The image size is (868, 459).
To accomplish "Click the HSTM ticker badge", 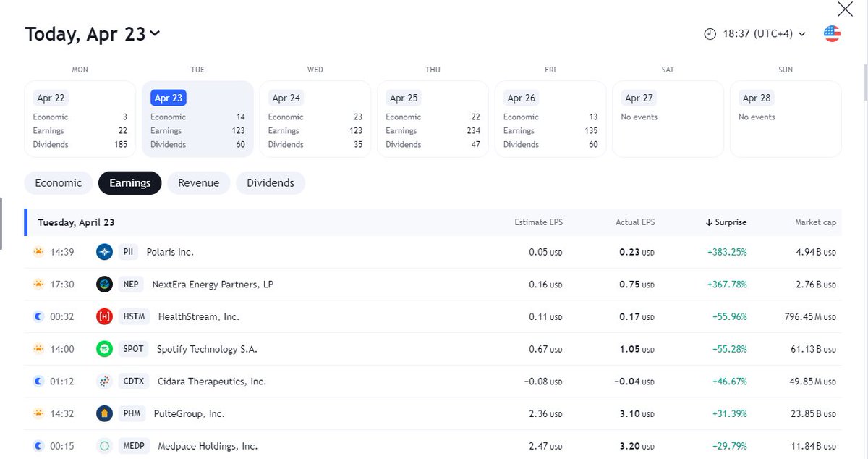I will (134, 316).
